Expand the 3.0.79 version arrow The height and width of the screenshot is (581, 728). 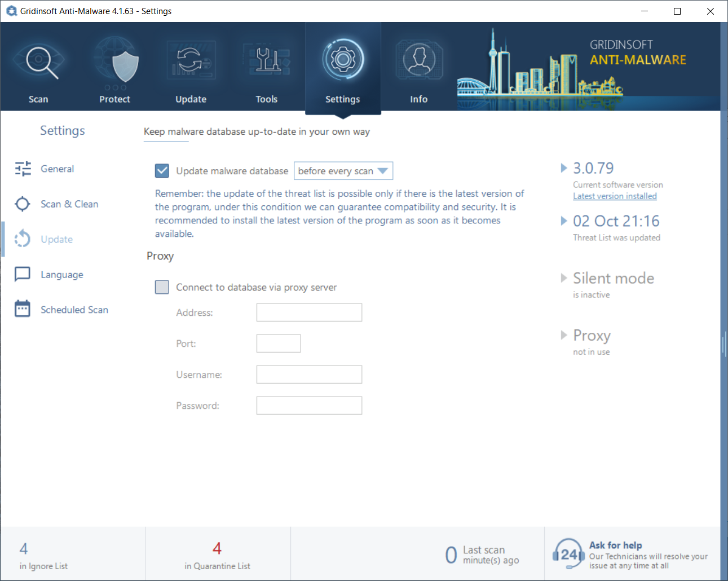tap(563, 168)
